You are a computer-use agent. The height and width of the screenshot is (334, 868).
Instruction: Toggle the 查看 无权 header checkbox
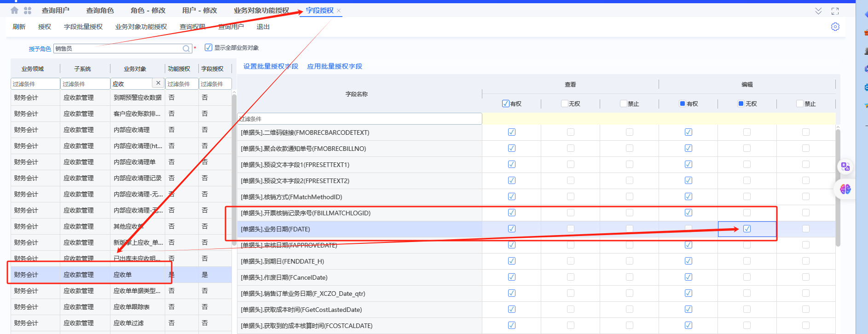coord(565,104)
